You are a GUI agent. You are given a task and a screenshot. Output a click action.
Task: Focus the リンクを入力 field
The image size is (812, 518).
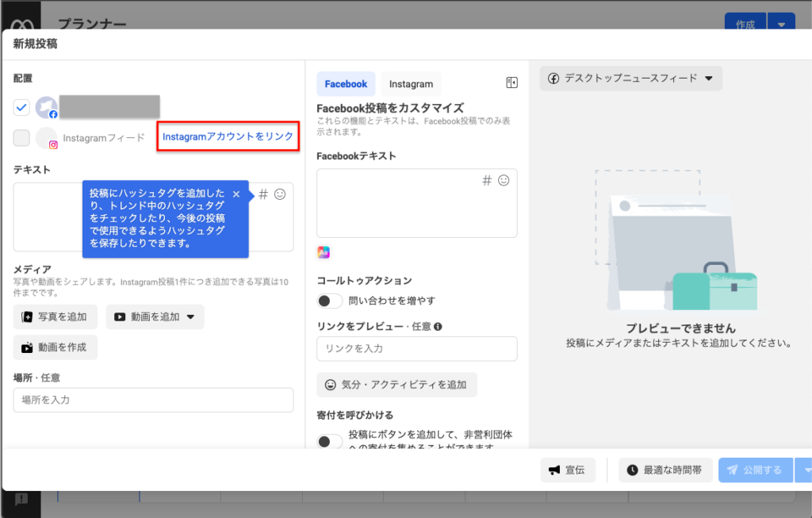point(417,348)
